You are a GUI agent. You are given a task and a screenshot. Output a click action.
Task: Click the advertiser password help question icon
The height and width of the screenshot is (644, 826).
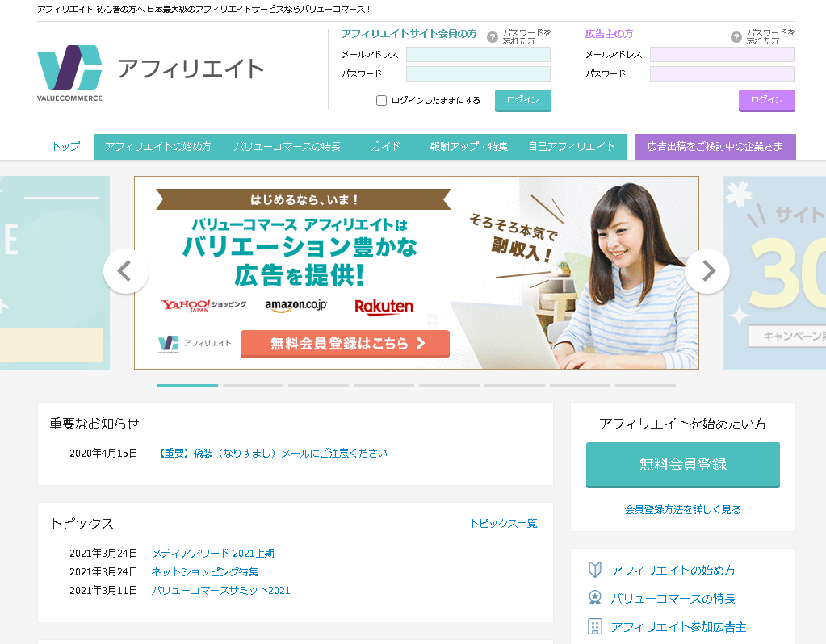coord(736,37)
